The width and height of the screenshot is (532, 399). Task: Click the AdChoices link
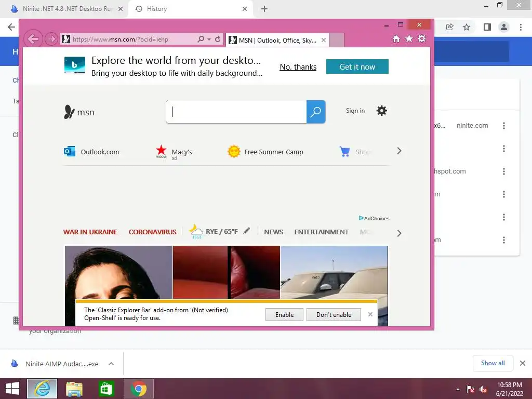pyautogui.click(x=374, y=218)
